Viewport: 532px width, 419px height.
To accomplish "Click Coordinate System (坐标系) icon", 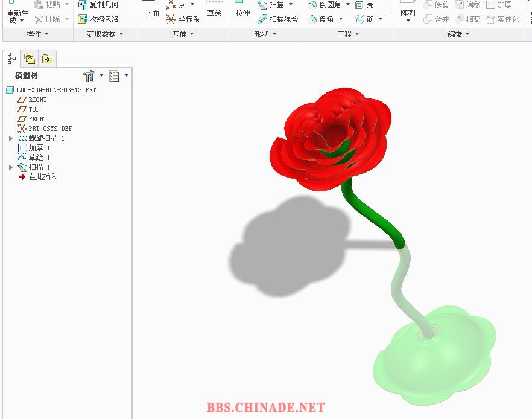I will tap(171, 19).
